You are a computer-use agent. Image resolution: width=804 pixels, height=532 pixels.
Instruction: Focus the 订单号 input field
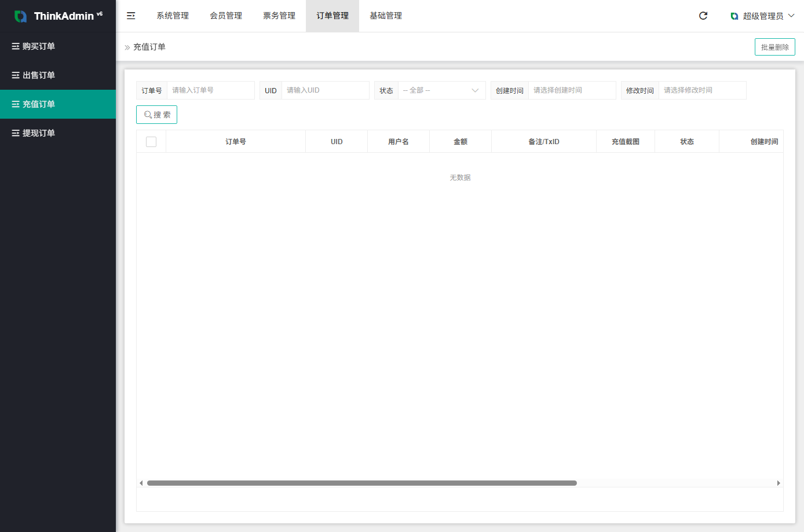(211, 90)
